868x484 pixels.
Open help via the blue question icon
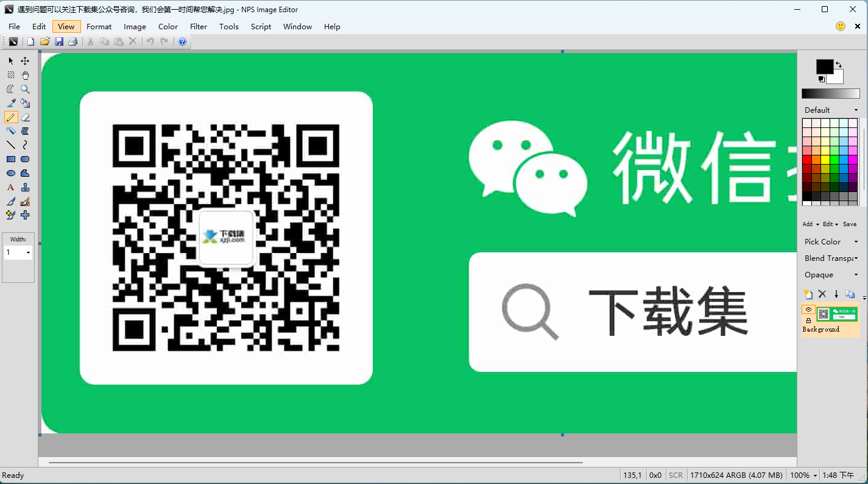pyautogui.click(x=182, y=41)
